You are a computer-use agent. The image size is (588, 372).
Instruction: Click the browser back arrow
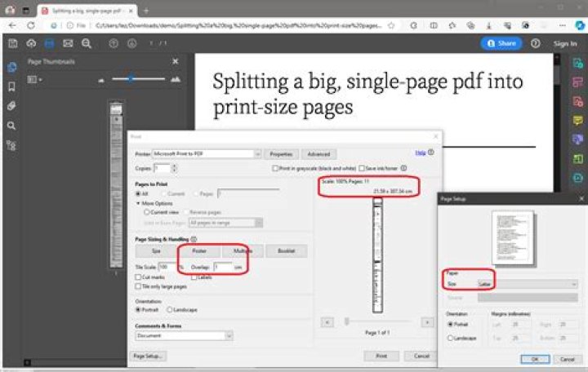12,25
